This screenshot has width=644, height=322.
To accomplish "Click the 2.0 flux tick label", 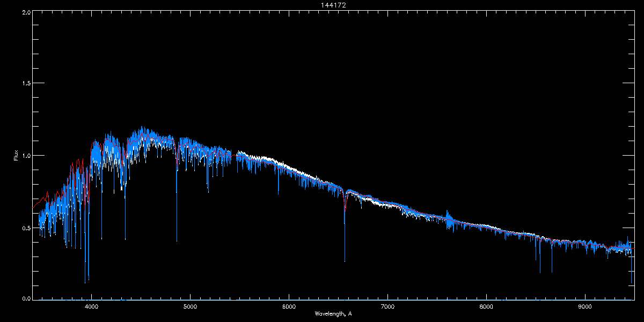I will (26, 12).
